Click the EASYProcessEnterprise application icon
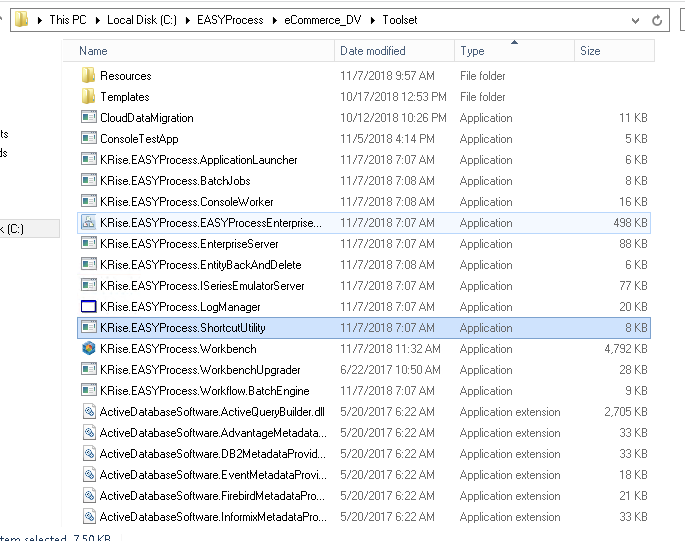Screen dimensions: 685x541 point(89,222)
